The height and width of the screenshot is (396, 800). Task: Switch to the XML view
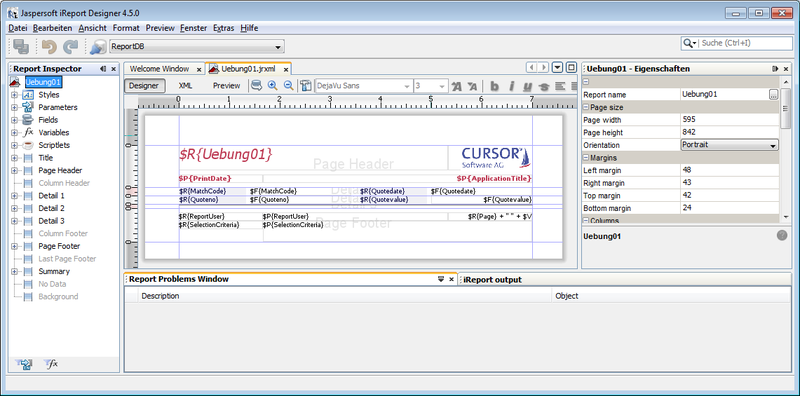[185, 86]
